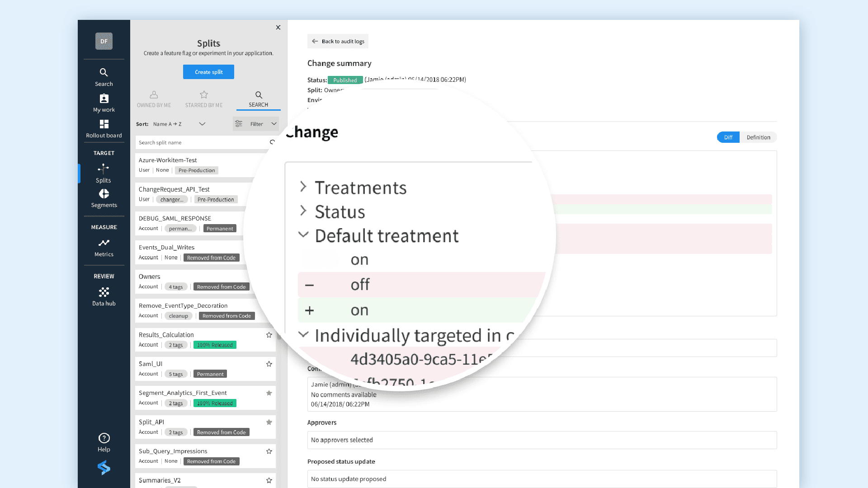Viewport: 868px width, 488px height.
Task: Open the Filter dropdown
Action: (x=256, y=124)
